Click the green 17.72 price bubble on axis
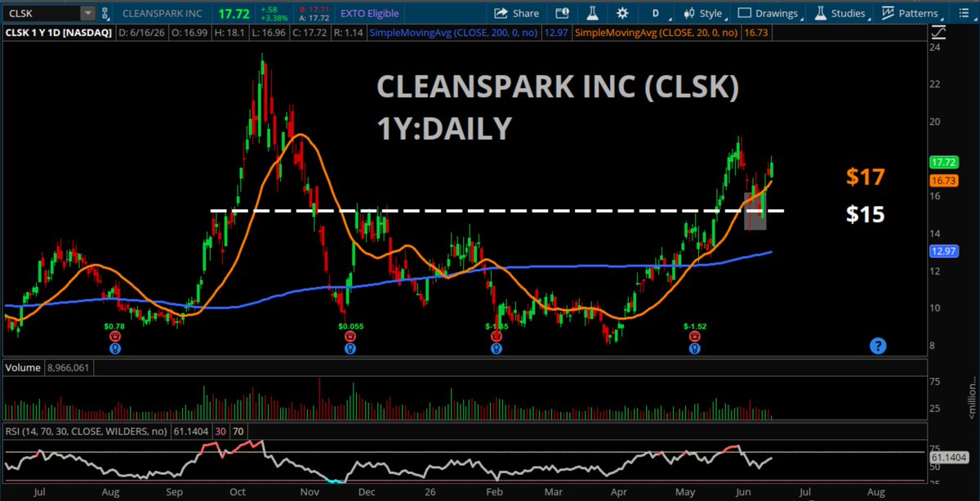The height and width of the screenshot is (501, 980). tap(943, 162)
